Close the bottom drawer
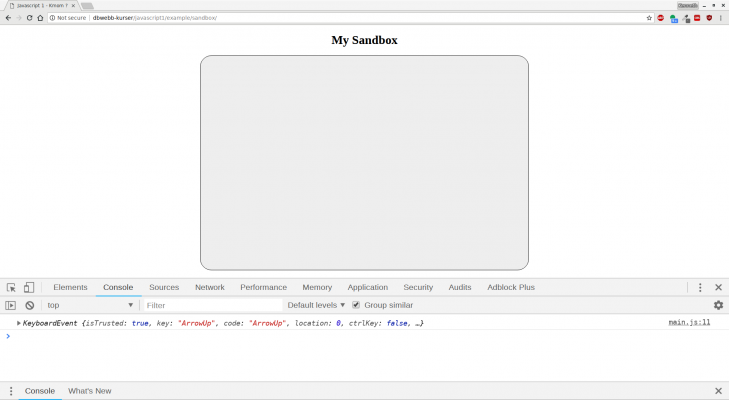 (x=718, y=391)
